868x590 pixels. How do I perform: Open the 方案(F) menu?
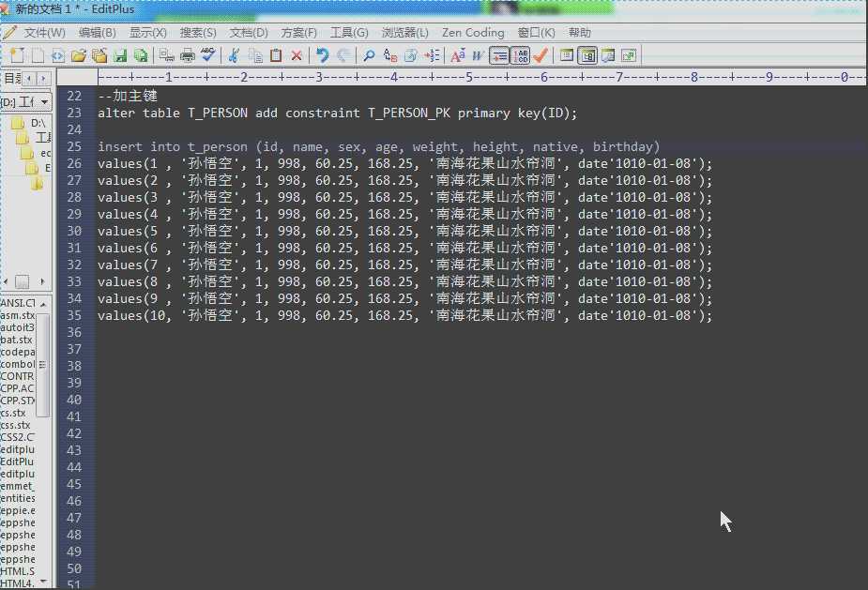299,33
